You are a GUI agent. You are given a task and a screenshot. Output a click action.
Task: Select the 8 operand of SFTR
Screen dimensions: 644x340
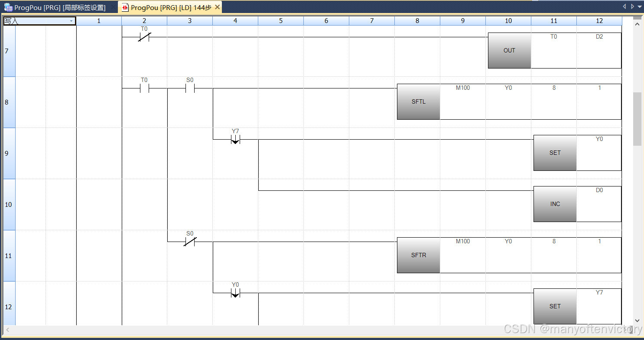(554, 242)
